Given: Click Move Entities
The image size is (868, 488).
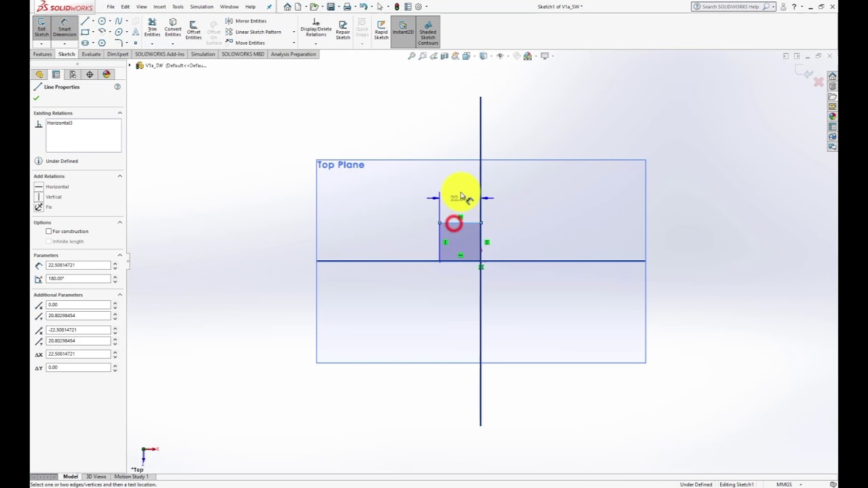Looking at the screenshot, I should point(245,43).
